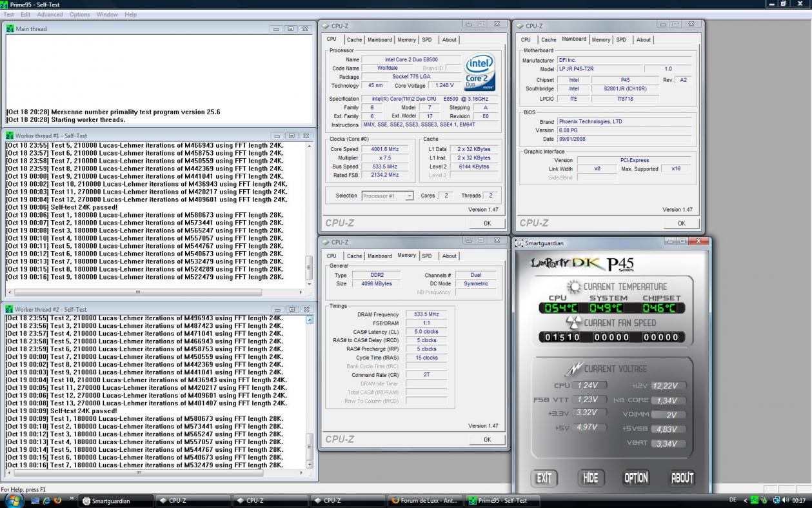Click the Smartguardian title bar icon

tap(519, 243)
